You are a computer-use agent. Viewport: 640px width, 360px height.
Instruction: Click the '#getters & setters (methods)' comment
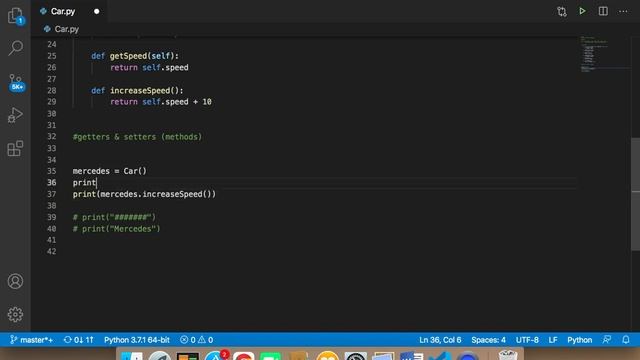click(x=137, y=137)
